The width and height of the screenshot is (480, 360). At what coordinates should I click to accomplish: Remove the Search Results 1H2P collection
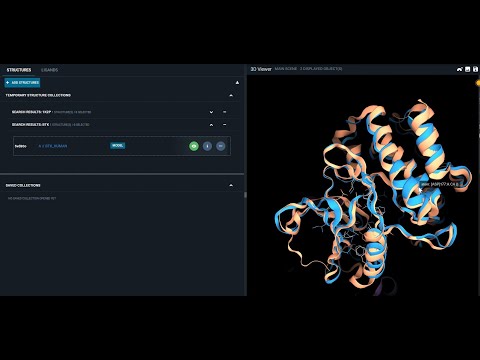(224, 112)
